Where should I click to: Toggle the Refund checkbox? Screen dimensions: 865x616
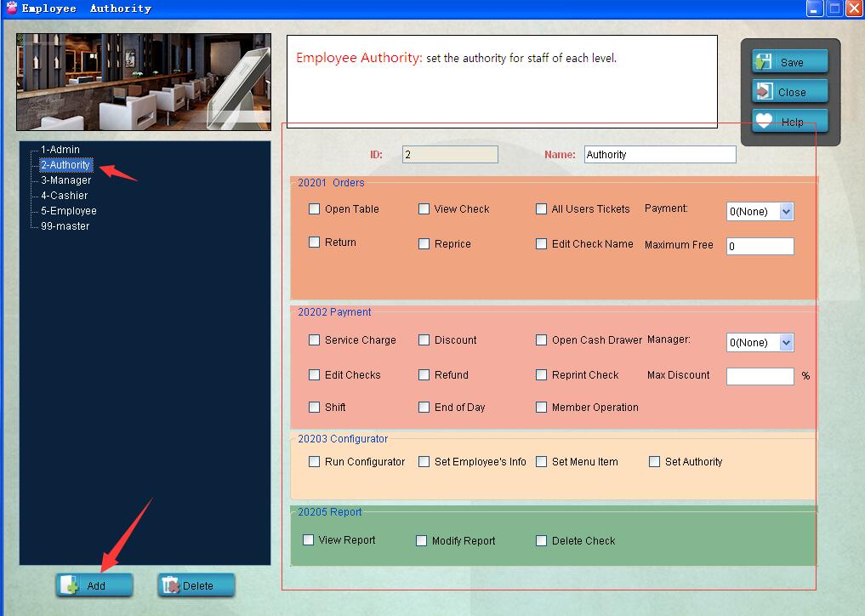[x=424, y=374]
